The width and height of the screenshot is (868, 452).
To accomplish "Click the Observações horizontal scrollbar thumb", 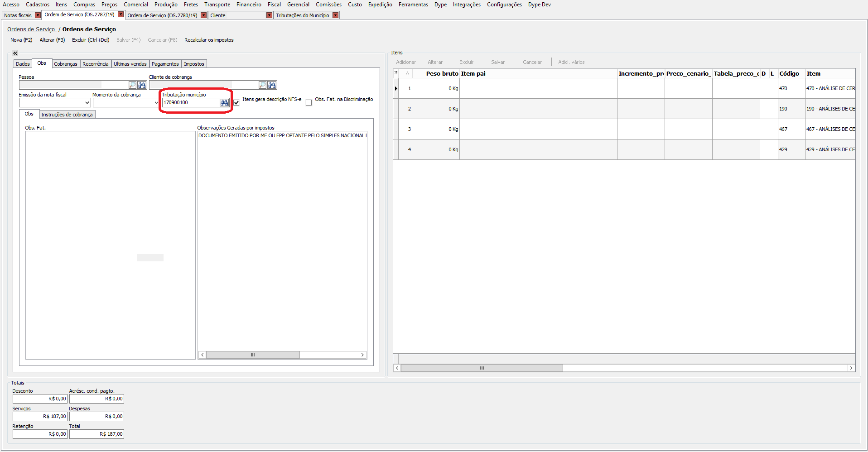I will pyautogui.click(x=253, y=355).
